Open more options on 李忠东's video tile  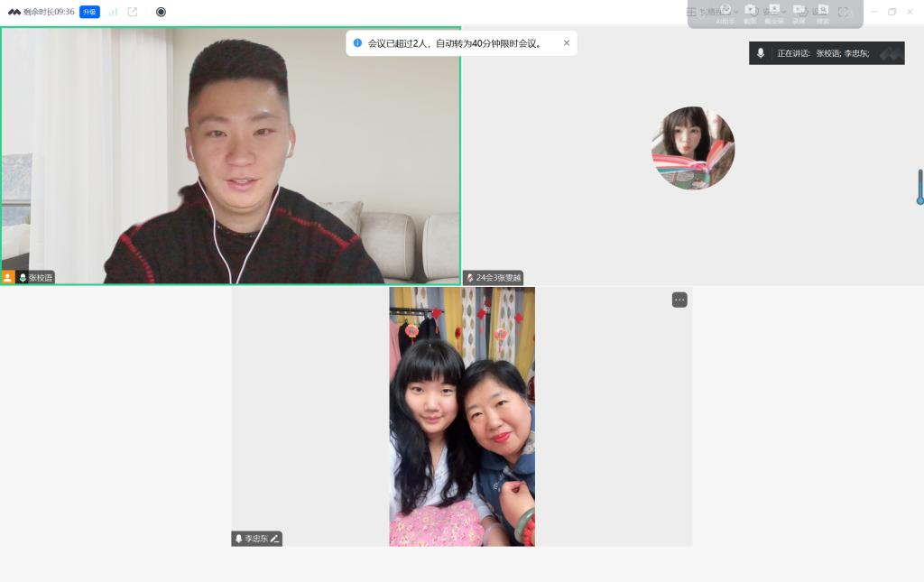pos(679,300)
